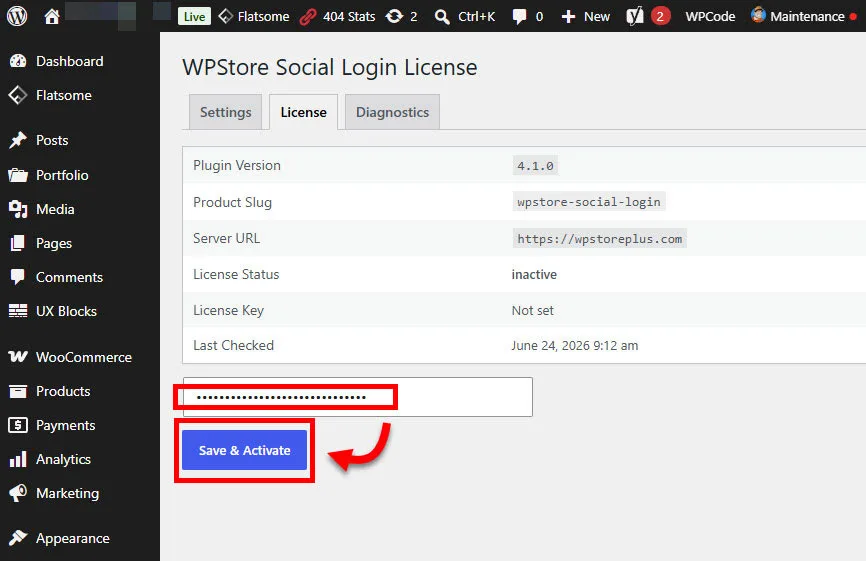This screenshot has width=866, height=561.
Task: Open the Flatsome admin bar menu
Action: pos(254,17)
